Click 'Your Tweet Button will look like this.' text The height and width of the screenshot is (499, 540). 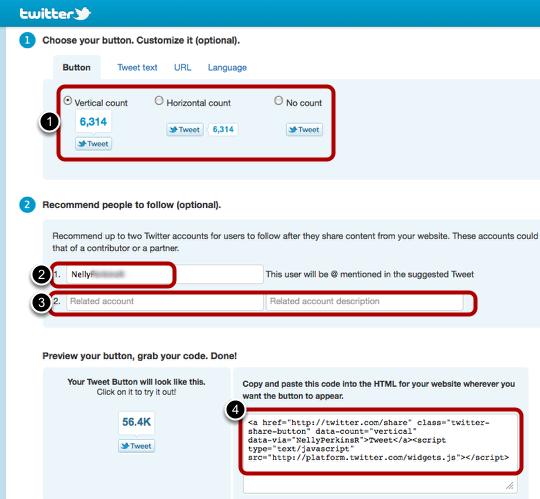(x=136, y=382)
